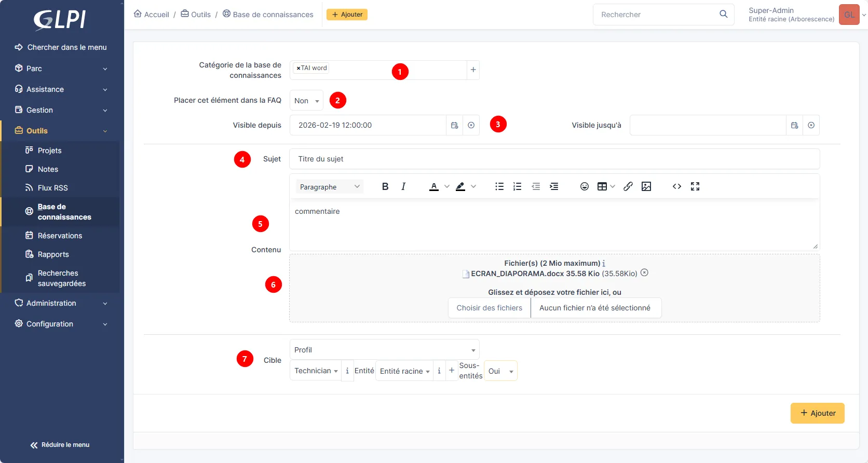868x463 pixels.
Task: Open calendar for Visible jusqu'à
Action: coord(795,125)
